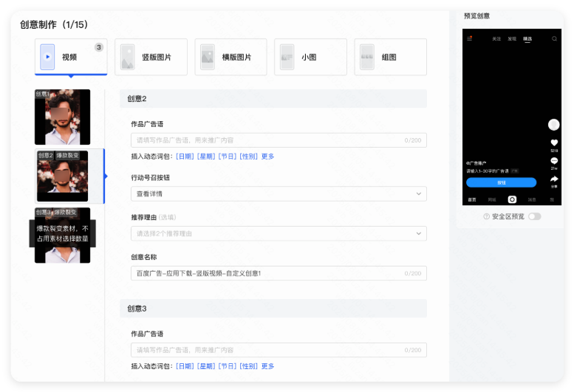Switch to the 横版图片 tab
Image resolution: width=574 pixels, height=392 pixels.
230,57
